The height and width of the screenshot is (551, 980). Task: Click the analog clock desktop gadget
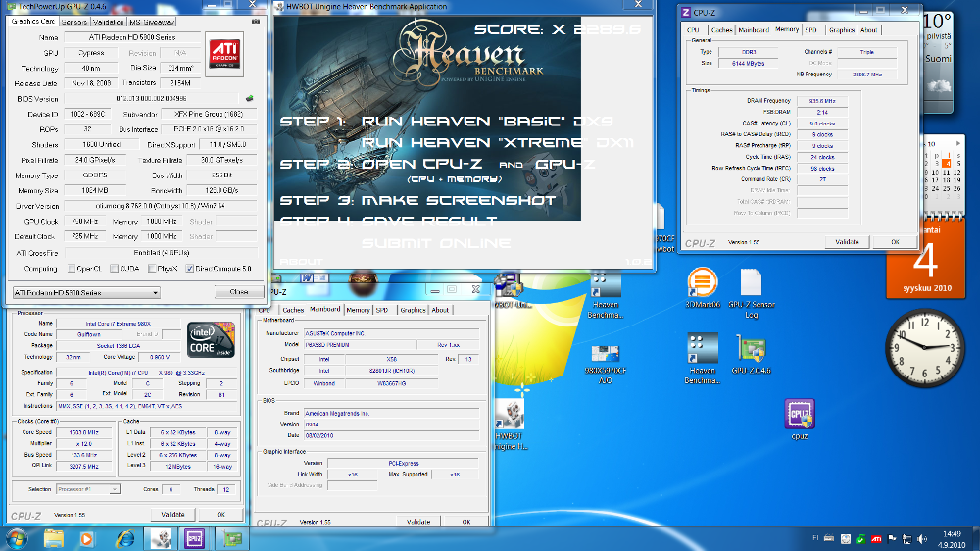click(x=924, y=347)
